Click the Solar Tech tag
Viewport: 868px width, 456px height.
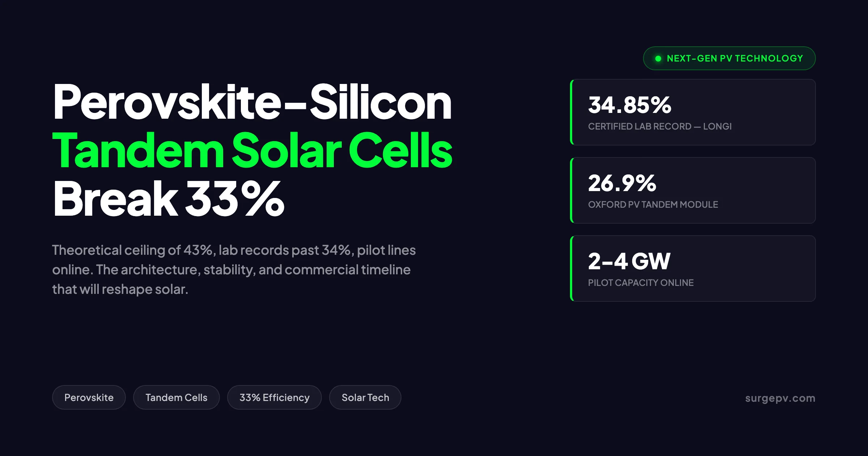tap(365, 397)
